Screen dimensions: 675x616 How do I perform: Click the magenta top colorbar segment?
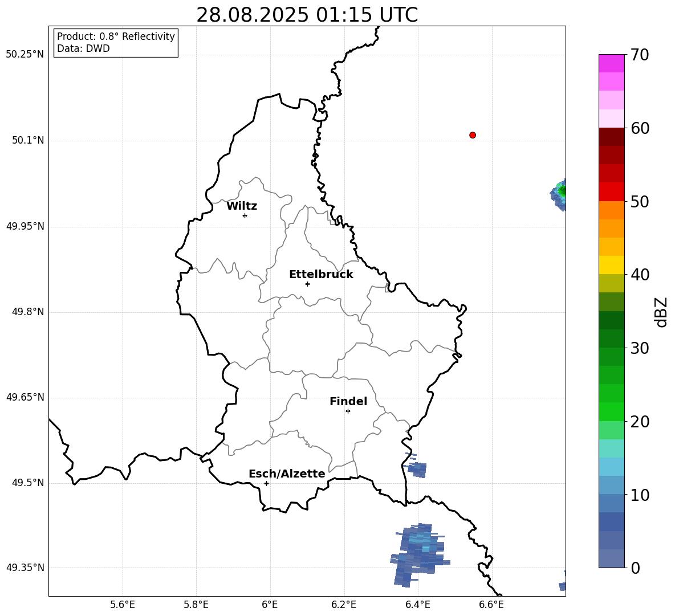pos(611,63)
